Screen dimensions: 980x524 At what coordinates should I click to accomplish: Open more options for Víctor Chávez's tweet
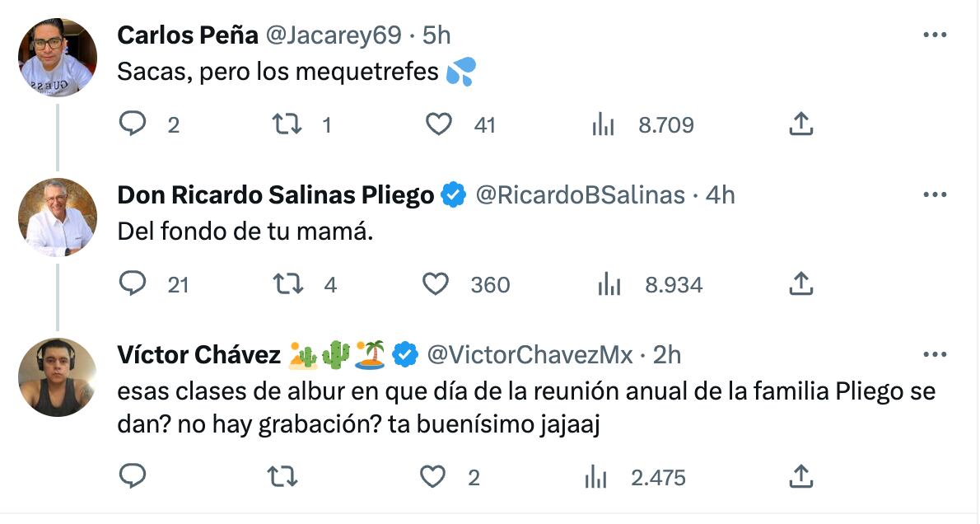tap(935, 355)
